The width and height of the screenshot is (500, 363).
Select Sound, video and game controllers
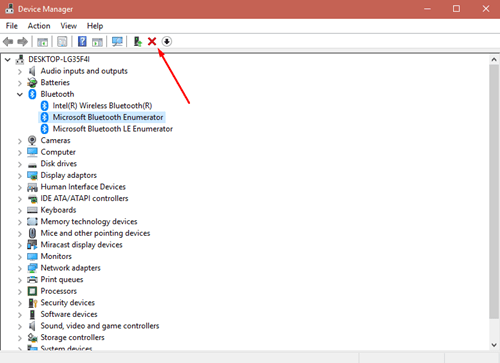pos(100,326)
